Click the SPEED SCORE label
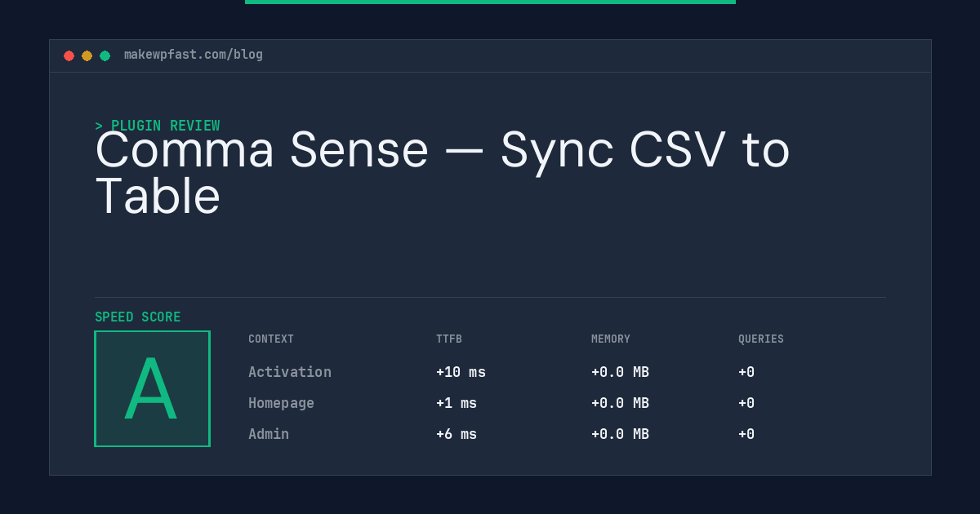 (x=138, y=317)
